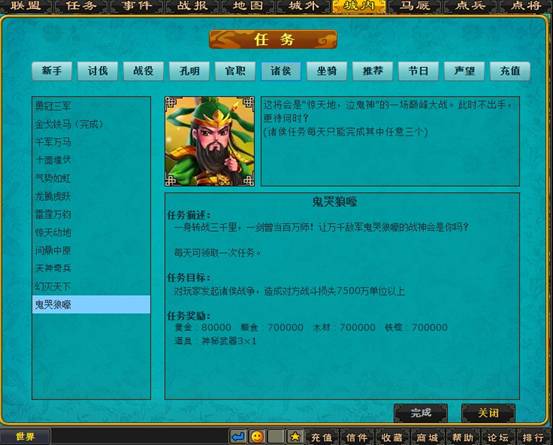Open 商城 shop in bottom bar
The width and height of the screenshot is (553, 445).
(x=427, y=438)
